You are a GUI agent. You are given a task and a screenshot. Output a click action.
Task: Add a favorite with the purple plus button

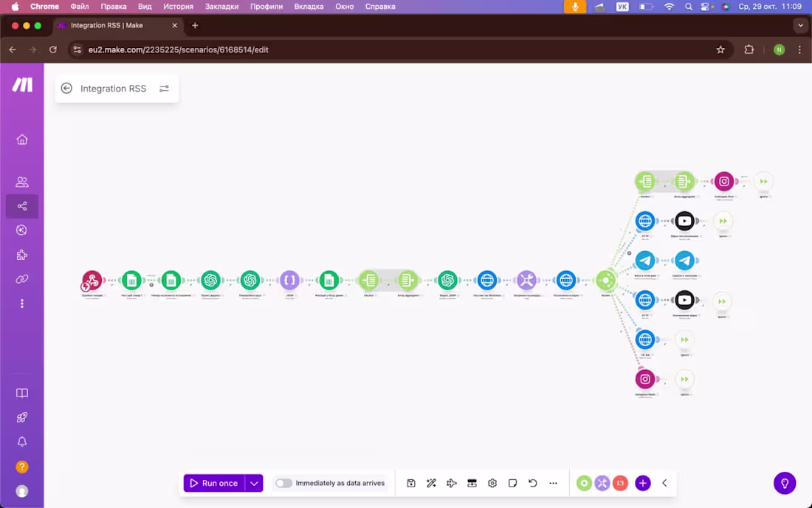tap(643, 483)
